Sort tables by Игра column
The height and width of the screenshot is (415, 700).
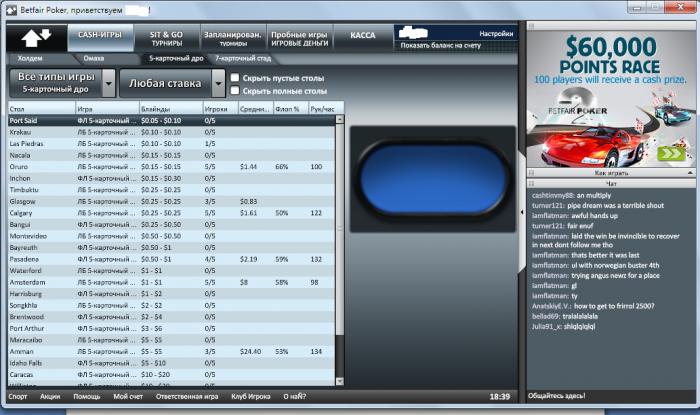(x=108, y=108)
